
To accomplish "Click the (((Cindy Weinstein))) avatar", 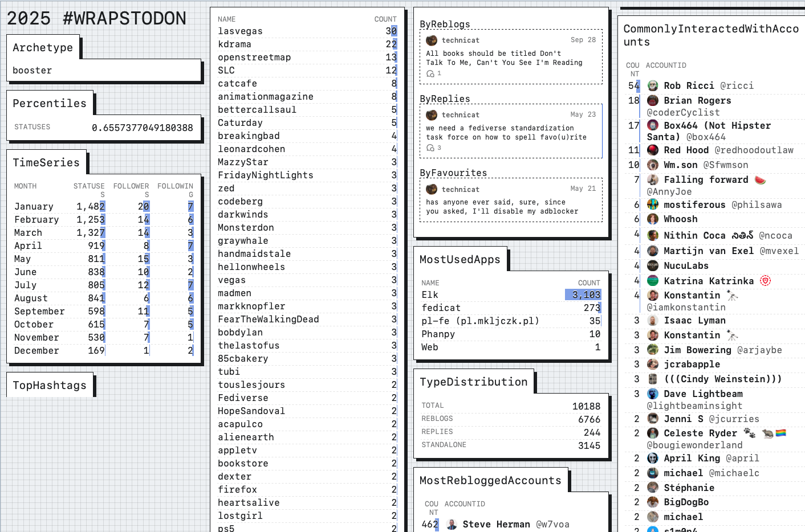I will tap(653, 379).
